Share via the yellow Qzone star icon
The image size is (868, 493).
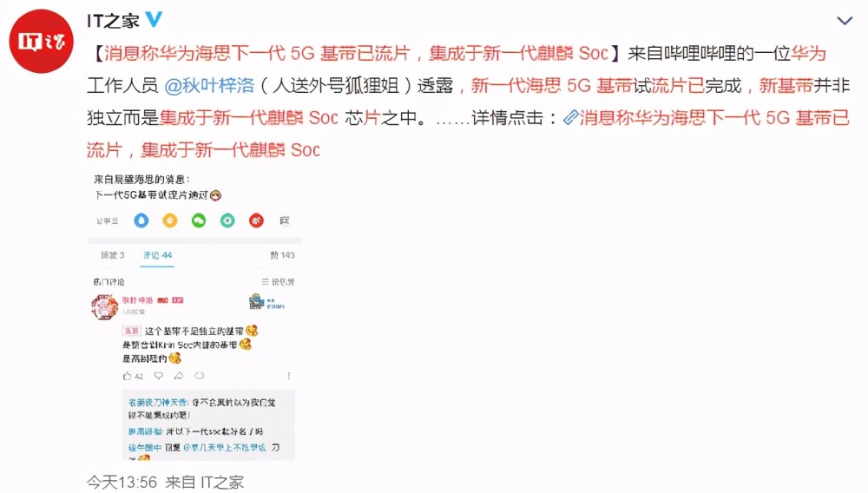(170, 220)
